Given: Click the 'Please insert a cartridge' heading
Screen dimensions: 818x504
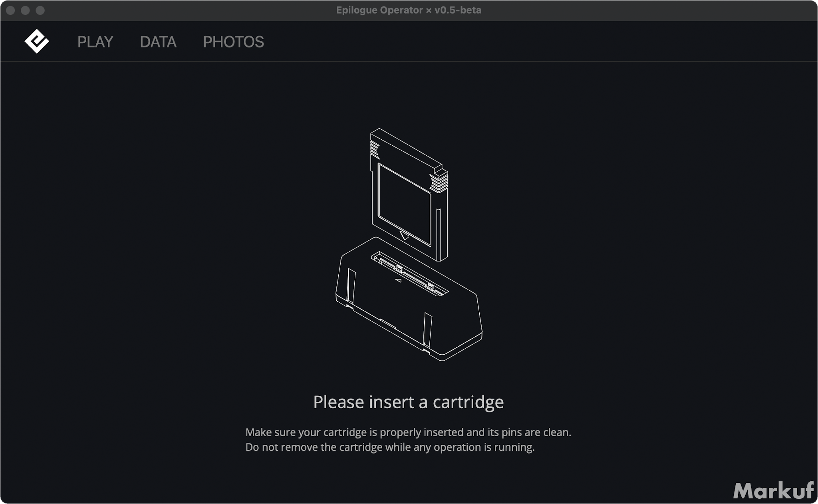Looking at the screenshot, I should (x=408, y=402).
